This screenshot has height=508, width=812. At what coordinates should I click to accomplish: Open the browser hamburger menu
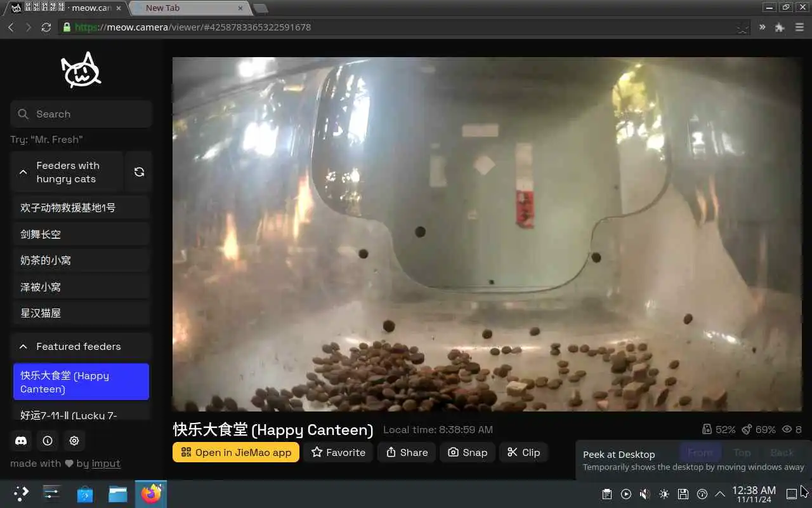[x=799, y=27]
